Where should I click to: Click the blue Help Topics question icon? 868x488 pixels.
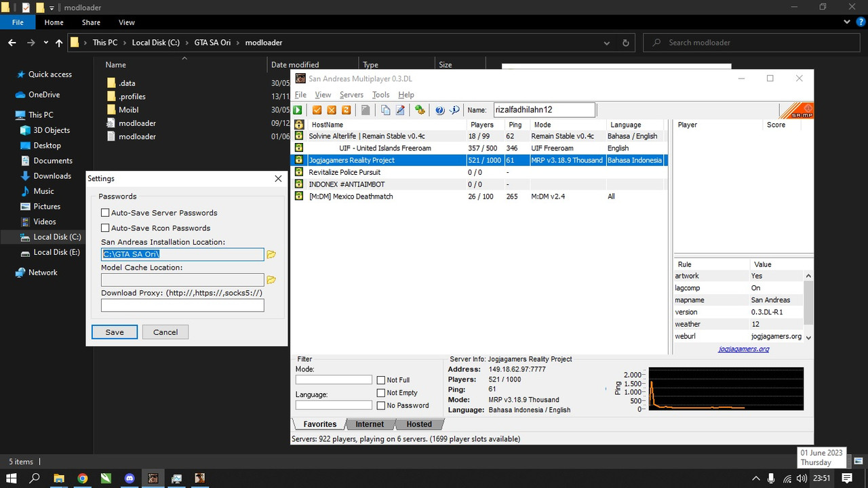[x=439, y=110]
